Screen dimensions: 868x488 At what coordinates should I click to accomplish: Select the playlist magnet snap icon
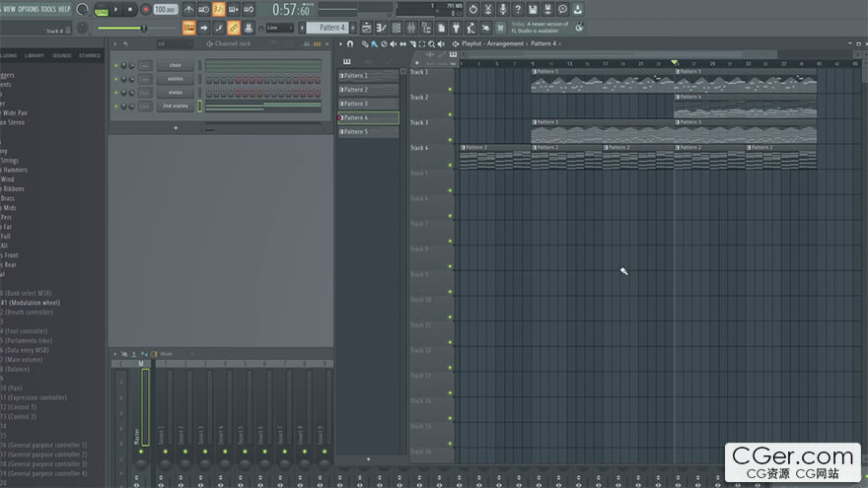point(352,44)
